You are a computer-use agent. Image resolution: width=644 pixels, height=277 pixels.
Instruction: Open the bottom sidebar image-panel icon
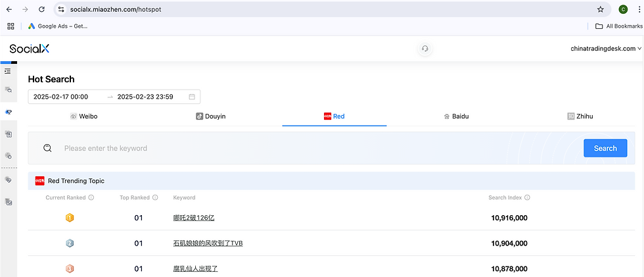pyautogui.click(x=8, y=202)
